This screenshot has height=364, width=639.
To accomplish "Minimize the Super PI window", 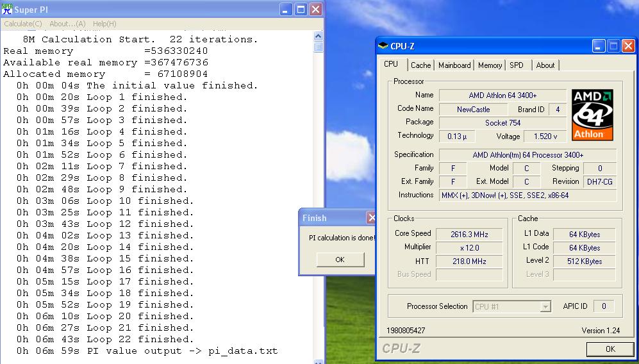I will pyautogui.click(x=286, y=10).
